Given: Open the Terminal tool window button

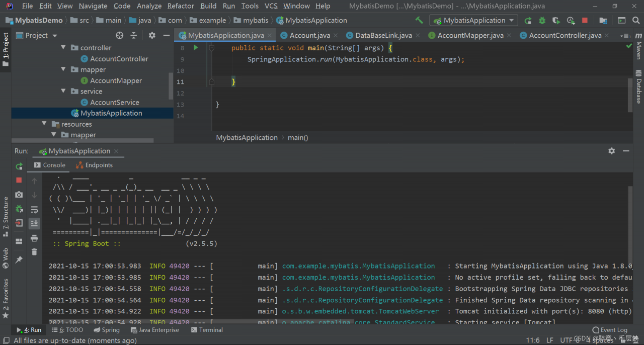Looking at the screenshot, I should click(207, 330).
